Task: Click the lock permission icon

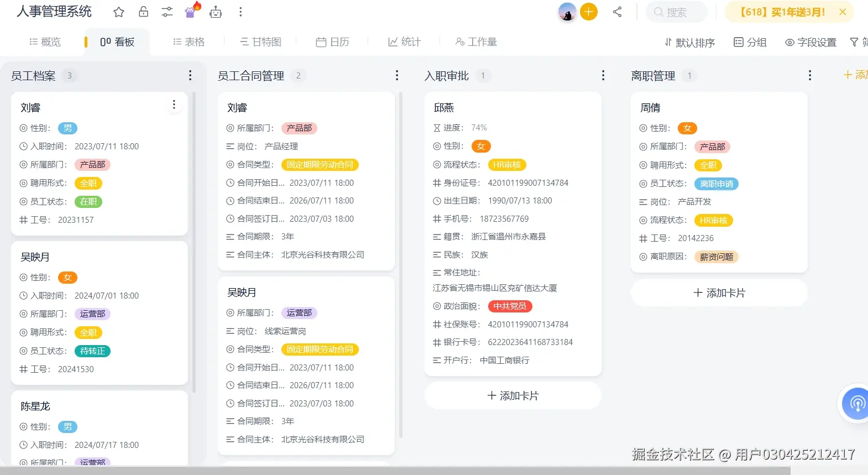Action: [x=143, y=12]
